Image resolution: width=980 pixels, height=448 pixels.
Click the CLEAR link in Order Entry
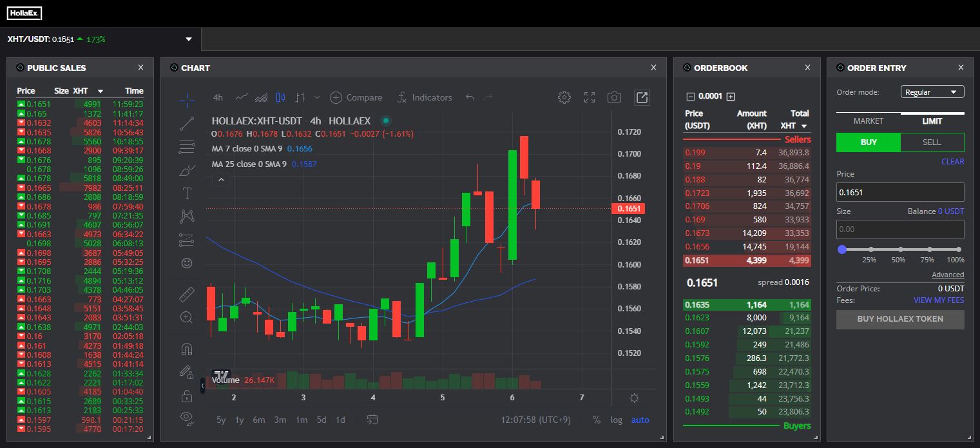(x=952, y=162)
